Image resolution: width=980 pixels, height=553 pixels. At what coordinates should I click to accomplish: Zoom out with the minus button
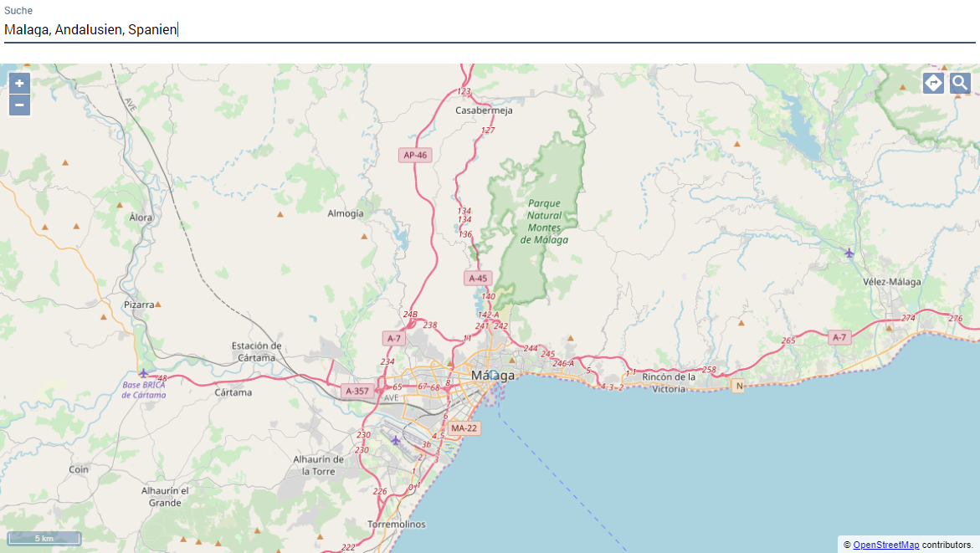19,105
